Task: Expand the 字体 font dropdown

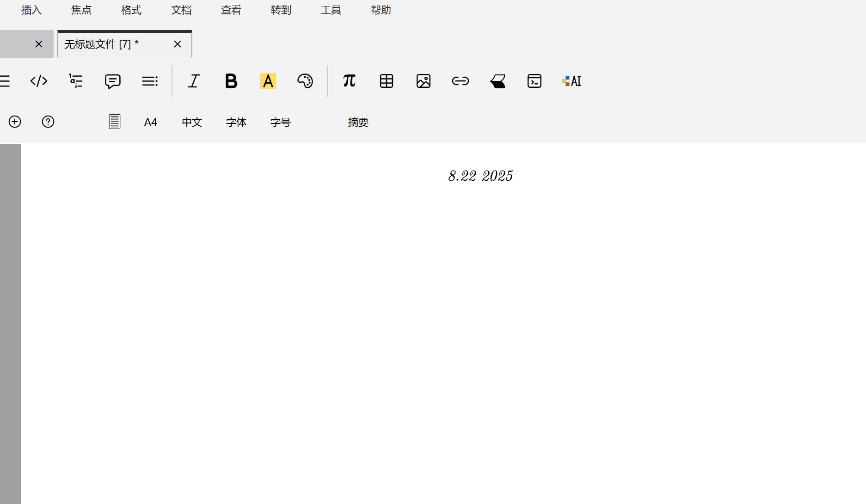Action: click(x=236, y=122)
